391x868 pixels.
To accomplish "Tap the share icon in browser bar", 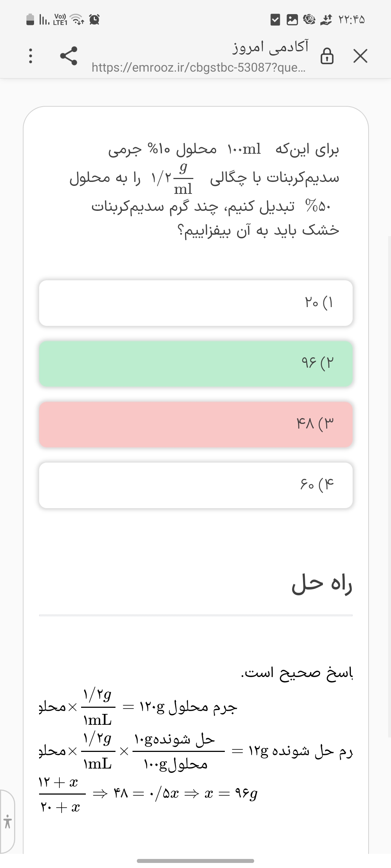I will click(69, 56).
